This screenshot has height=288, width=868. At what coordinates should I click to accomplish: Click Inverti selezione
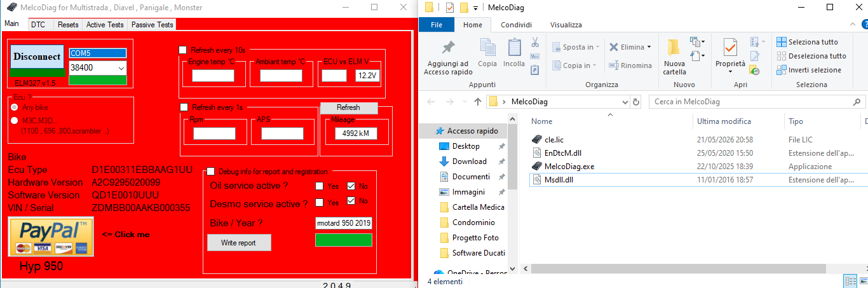click(809, 70)
